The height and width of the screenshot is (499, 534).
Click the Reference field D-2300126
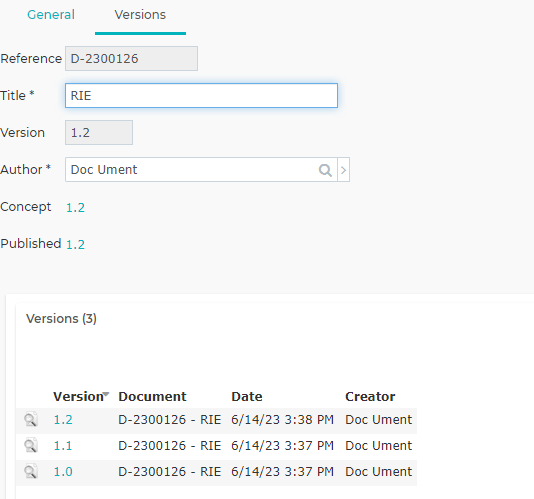point(131,59)
